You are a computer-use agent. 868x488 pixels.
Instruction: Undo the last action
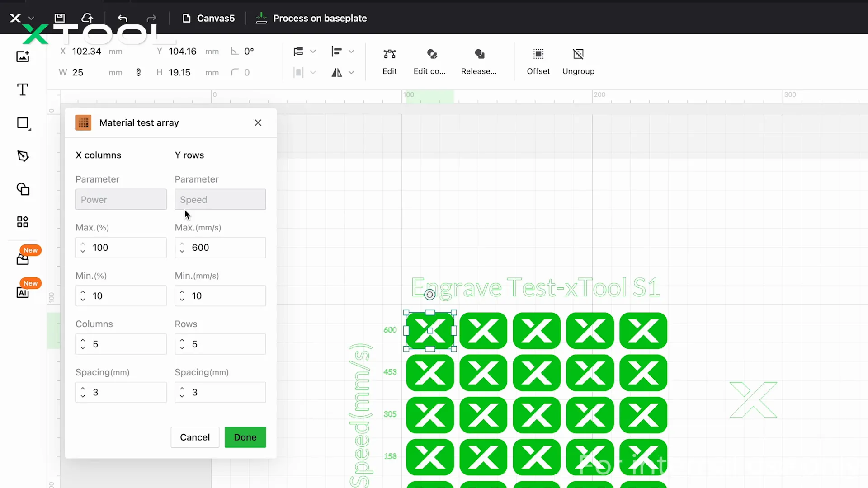pos(123,18)
